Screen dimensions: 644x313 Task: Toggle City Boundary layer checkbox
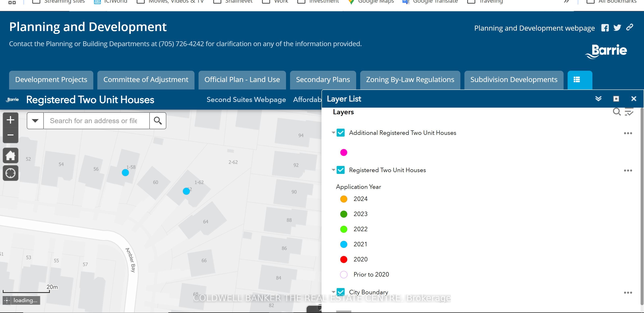pos(340,292)
